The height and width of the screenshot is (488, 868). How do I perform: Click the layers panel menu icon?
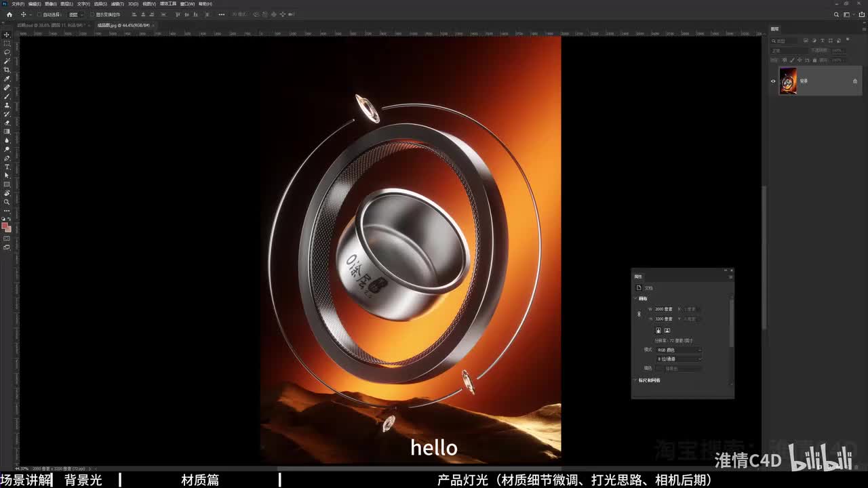[x=863, y=29]
